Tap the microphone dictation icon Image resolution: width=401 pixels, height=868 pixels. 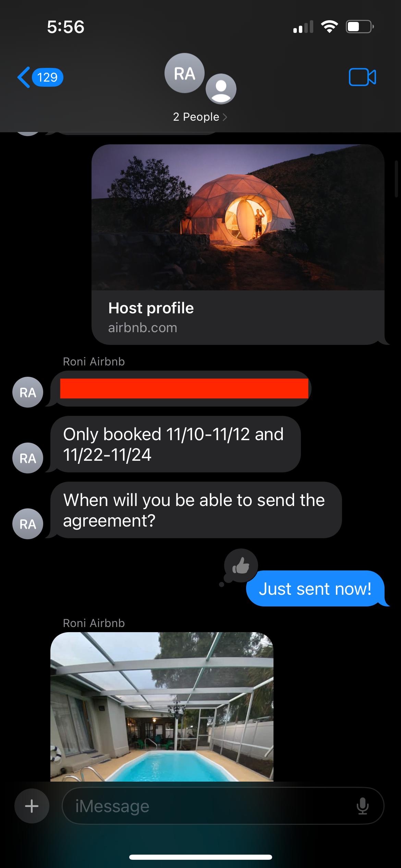point(362,806)
